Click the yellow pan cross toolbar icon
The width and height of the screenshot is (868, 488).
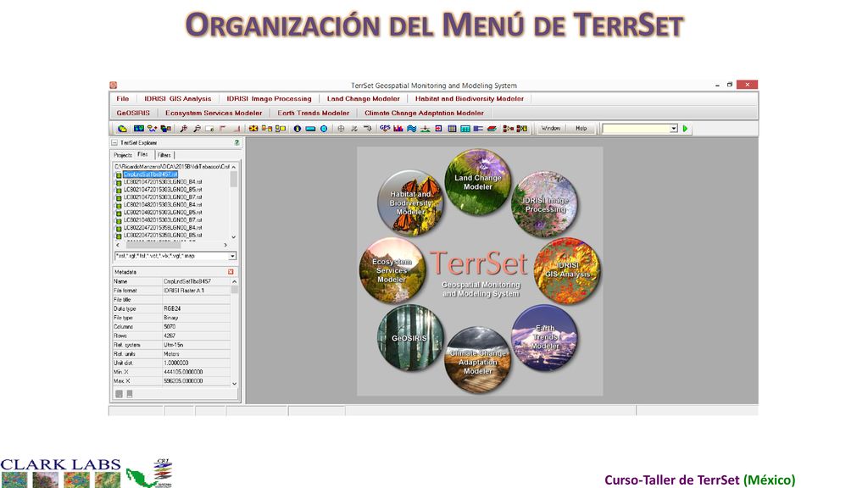pos(253,129)
